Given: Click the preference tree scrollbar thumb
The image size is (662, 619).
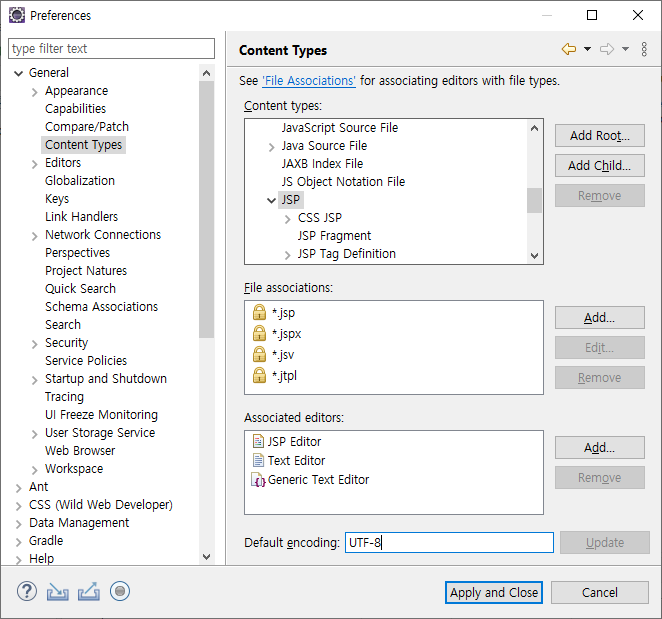Looking at the screenshot, I should click(206, 209).
